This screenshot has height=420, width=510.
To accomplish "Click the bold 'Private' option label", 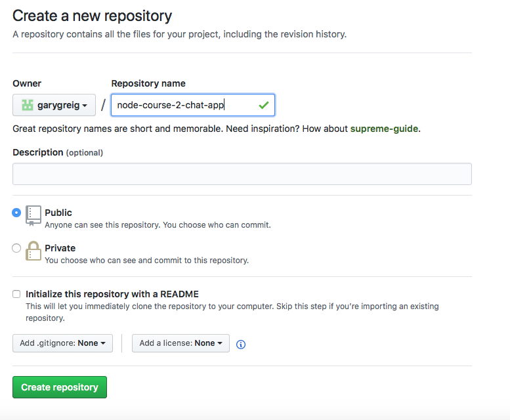I will coord(60,248).
